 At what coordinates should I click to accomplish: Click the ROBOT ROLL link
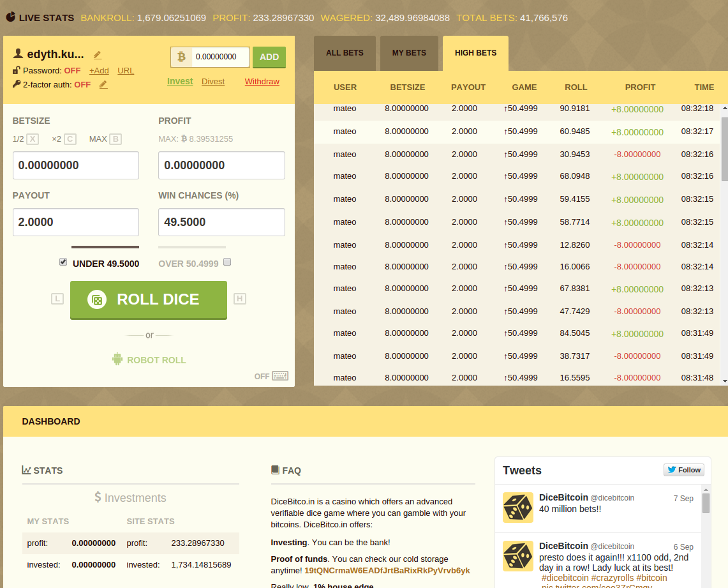click(x=156, y=360)
